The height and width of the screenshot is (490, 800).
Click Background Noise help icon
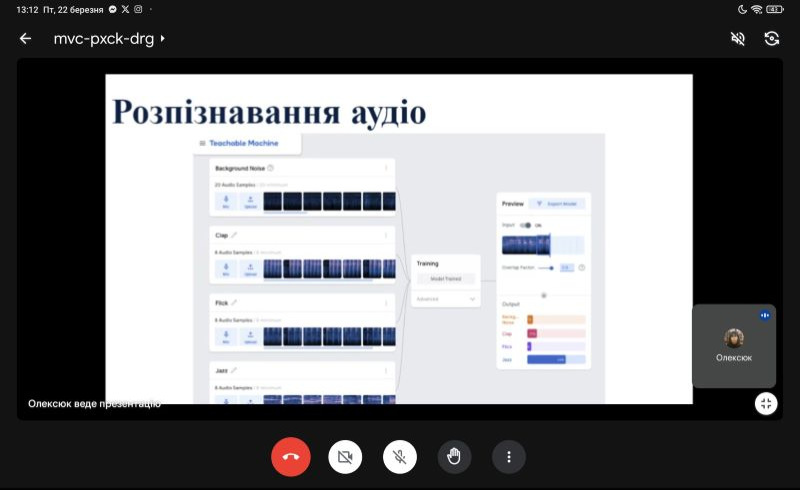pyautogui.click(x=271, y=168)
